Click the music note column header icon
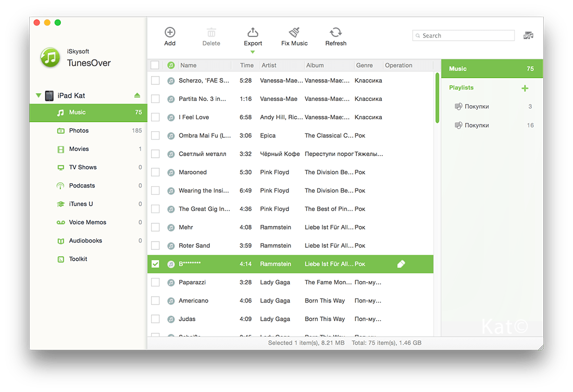This screenshot has width=573, height=392. (171, 65)
